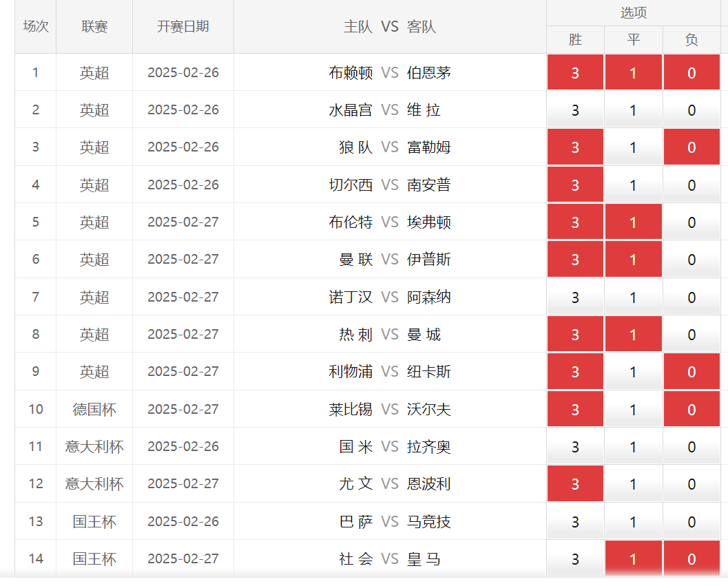Deselect loss option 0 for 狼队 VS 富勒姆
The width and height of the screenshot is (728, 586).
click(x=691, y=147)
